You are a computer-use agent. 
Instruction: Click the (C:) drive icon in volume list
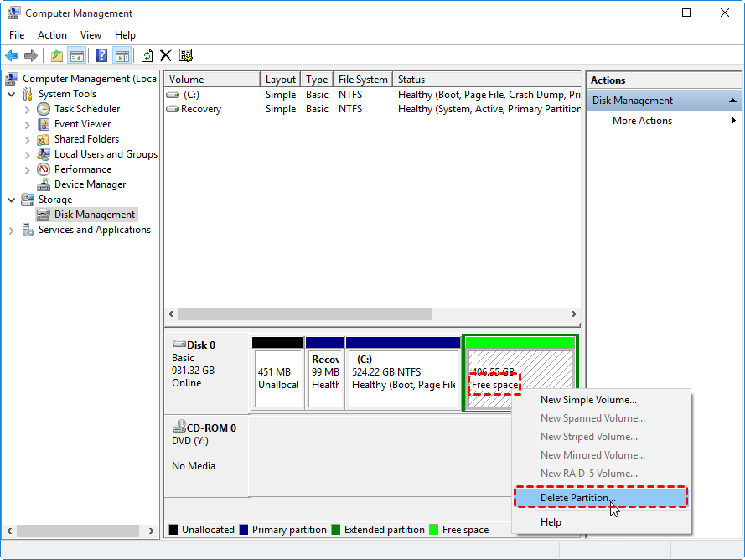[173, 95]
